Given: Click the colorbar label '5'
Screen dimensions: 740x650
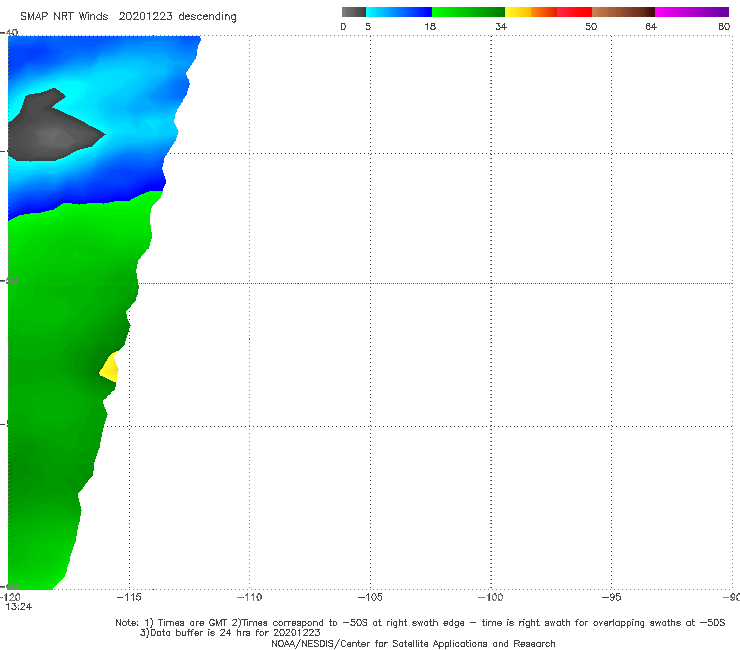Looking at the screenshot, I should 368,26.
